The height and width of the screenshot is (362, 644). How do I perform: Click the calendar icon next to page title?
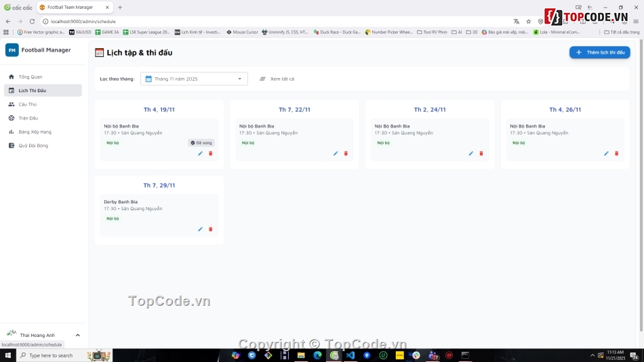tap(100, 53)
